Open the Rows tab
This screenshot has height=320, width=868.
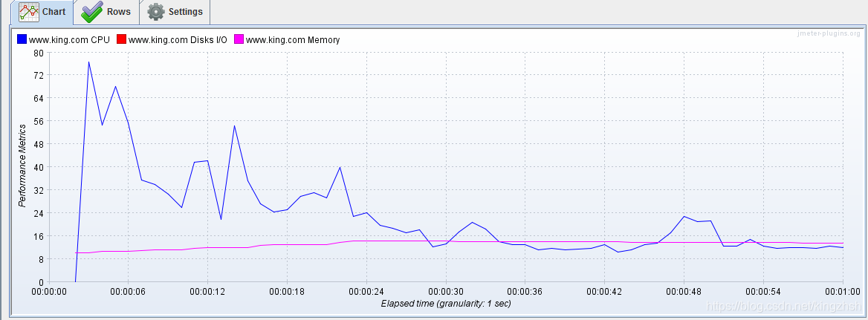(106, 12)
